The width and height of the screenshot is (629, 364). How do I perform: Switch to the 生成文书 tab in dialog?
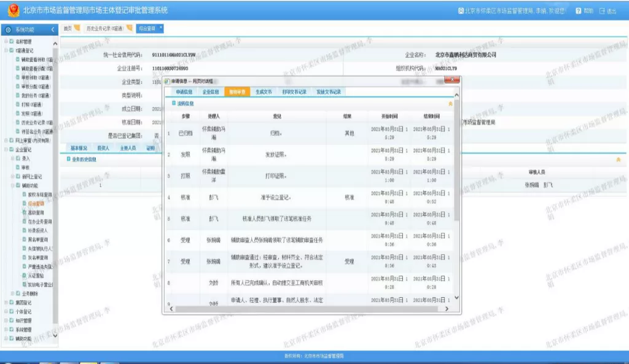pyautogui.click(x=263, y=91)
